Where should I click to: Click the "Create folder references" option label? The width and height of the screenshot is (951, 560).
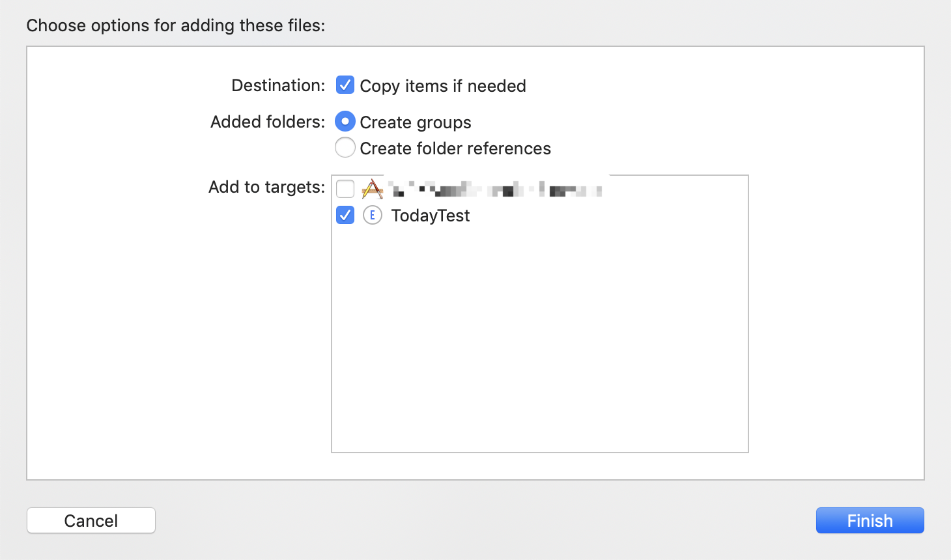click(x=455, y=148)
